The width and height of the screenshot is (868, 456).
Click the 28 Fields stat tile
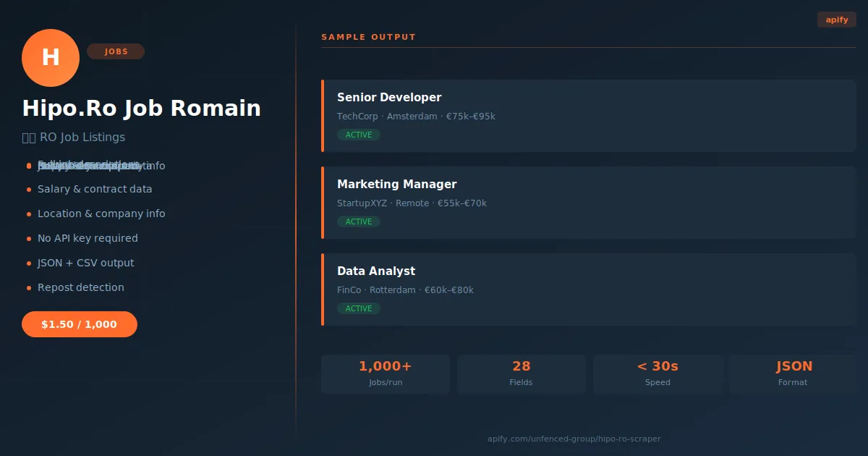(x=522, y=374)
